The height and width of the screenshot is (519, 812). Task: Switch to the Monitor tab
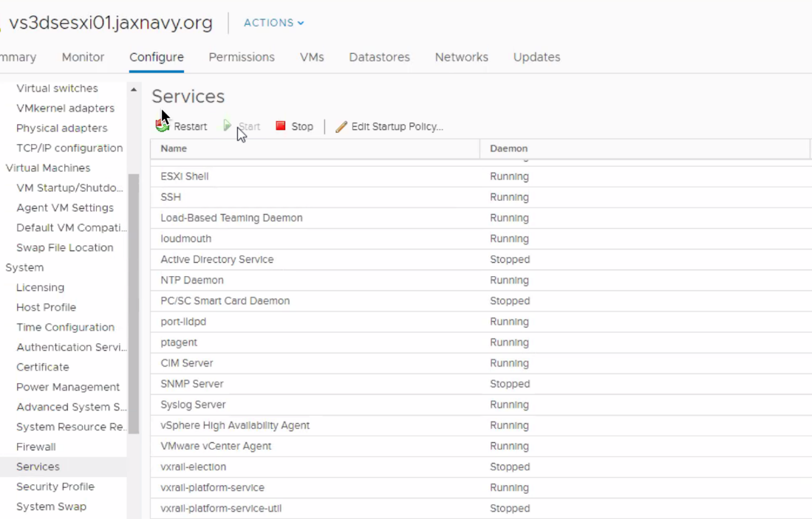point(83,57)
